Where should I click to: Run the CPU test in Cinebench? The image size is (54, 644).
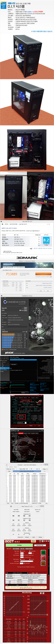(26, 310)
